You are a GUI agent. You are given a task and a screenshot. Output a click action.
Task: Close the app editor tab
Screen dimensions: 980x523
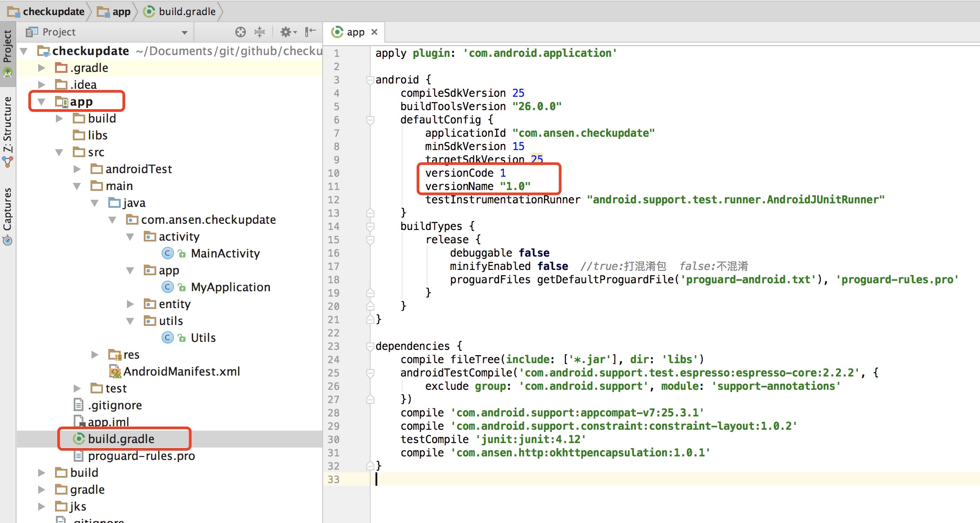point(375,32)
